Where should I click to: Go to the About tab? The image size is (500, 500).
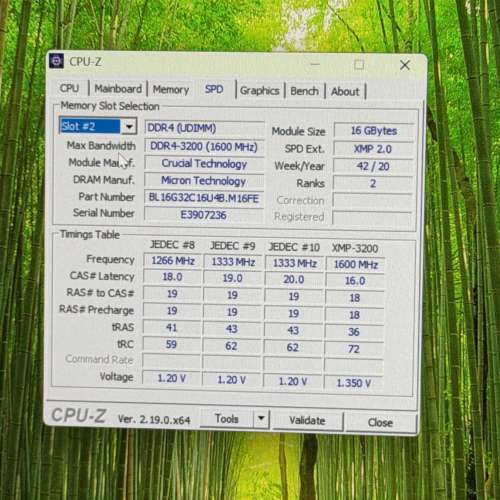[x=345, y=92]
